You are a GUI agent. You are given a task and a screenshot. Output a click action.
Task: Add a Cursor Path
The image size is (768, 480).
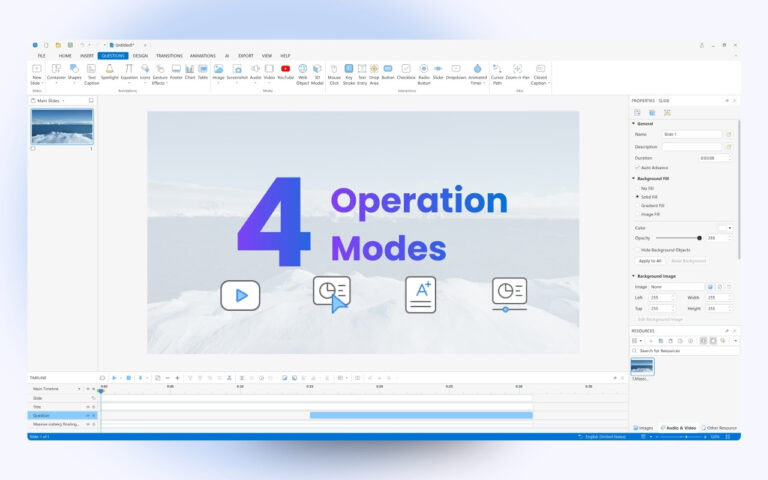click(x=497, y=74)
